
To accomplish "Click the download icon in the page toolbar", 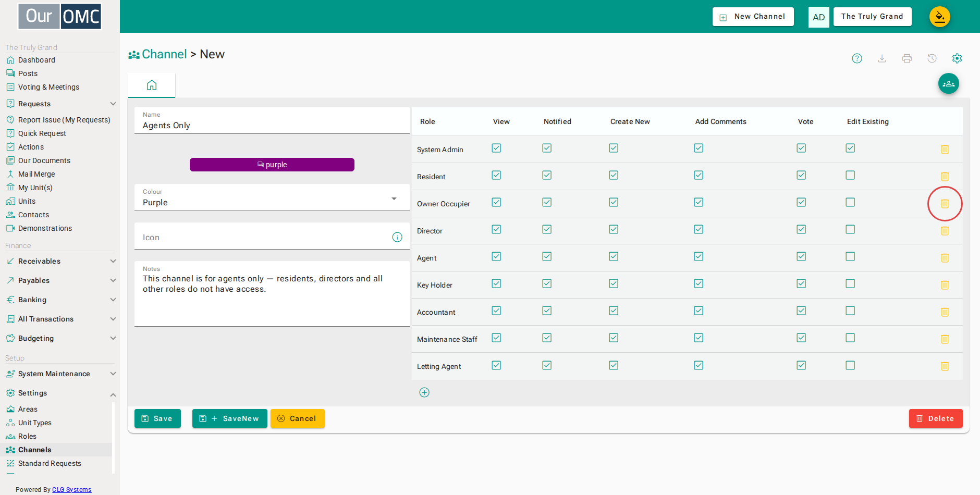I will click(x=882, y=58).
